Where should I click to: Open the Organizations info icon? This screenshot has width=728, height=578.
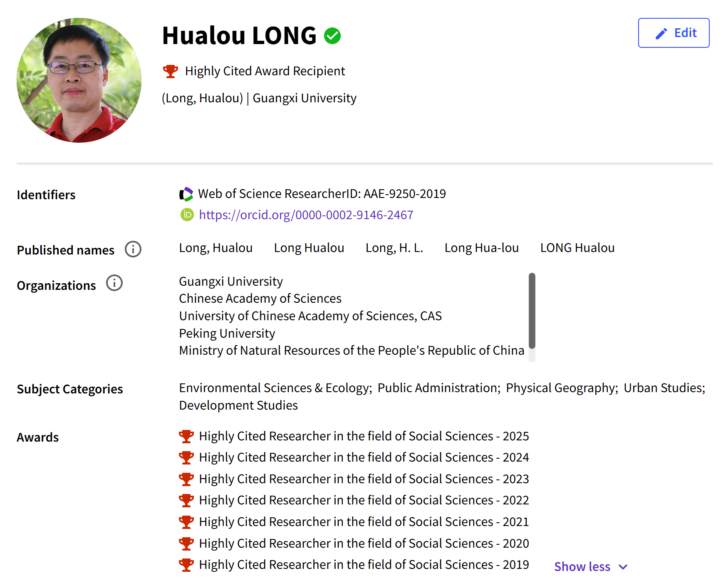(x=114, y=283)
